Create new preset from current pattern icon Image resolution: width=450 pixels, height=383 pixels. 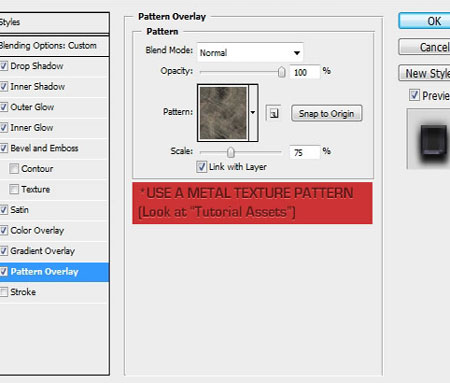point(274,113)
